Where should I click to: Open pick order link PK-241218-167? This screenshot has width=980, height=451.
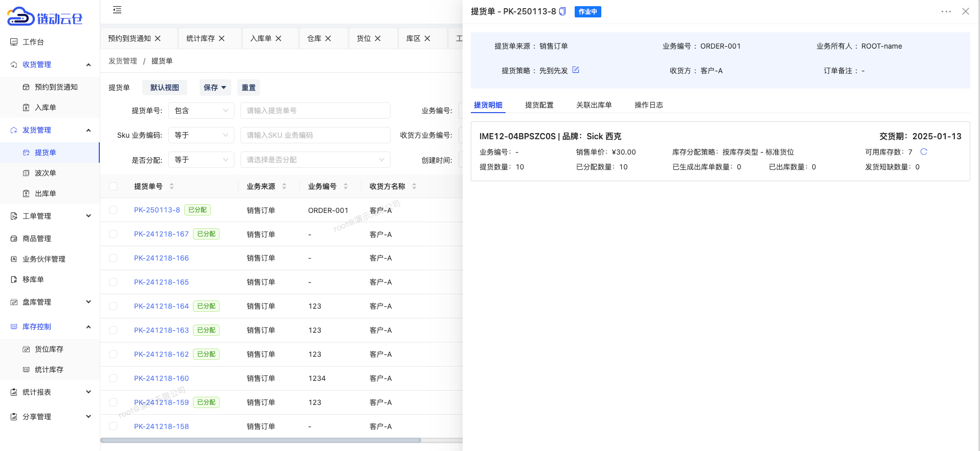(161, 234)
